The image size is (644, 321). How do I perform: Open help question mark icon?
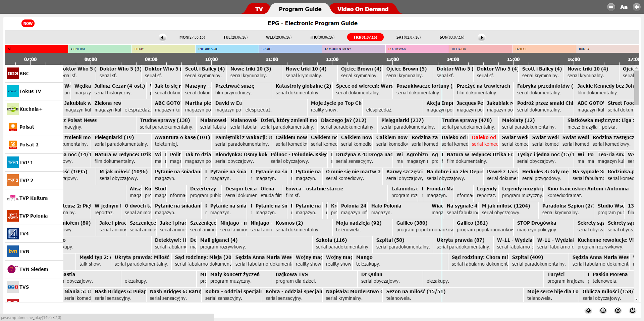click(618, 310)
